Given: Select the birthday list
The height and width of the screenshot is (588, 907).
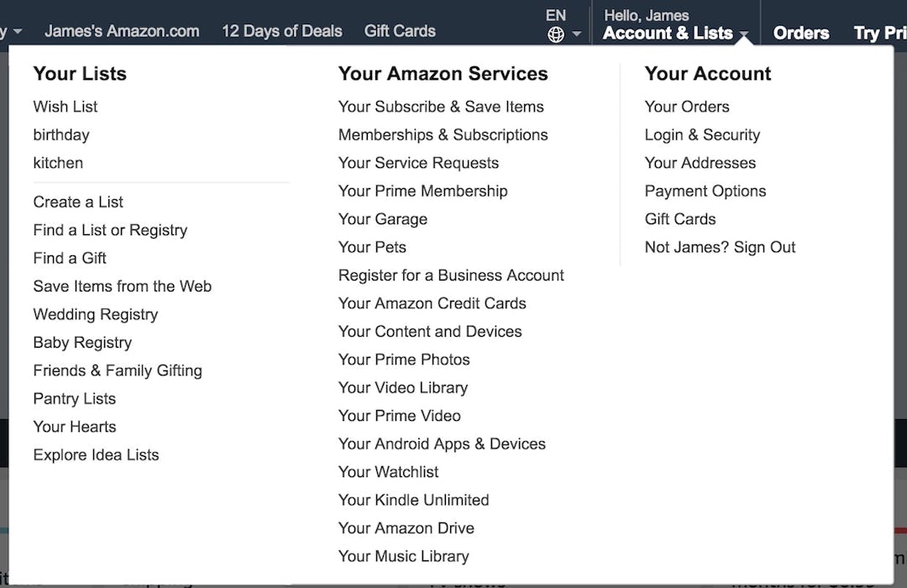Looking at the screenshot, I should (60, 134).
